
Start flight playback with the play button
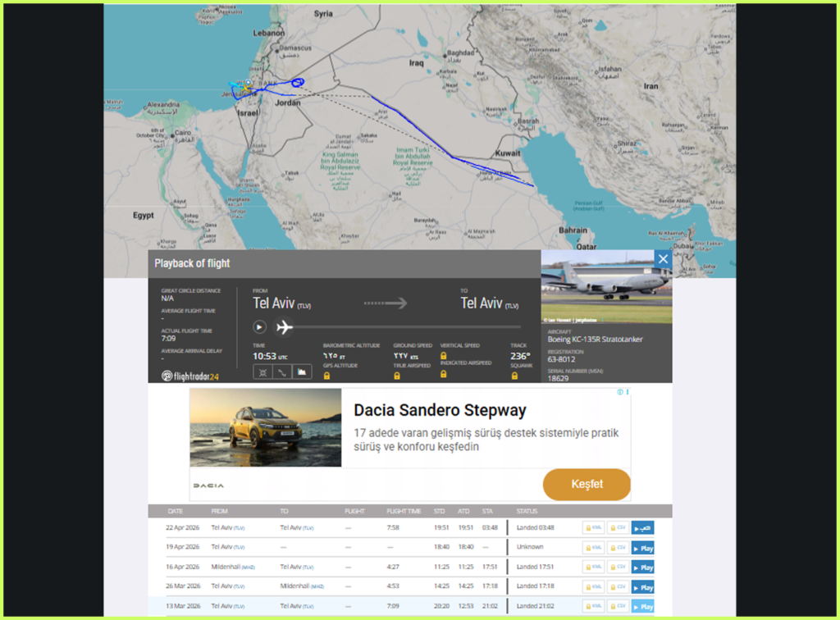259,327
